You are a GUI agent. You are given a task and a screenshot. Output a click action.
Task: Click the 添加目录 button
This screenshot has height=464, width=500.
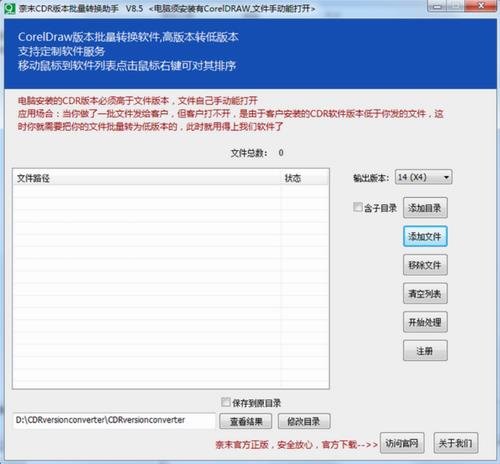425,208
